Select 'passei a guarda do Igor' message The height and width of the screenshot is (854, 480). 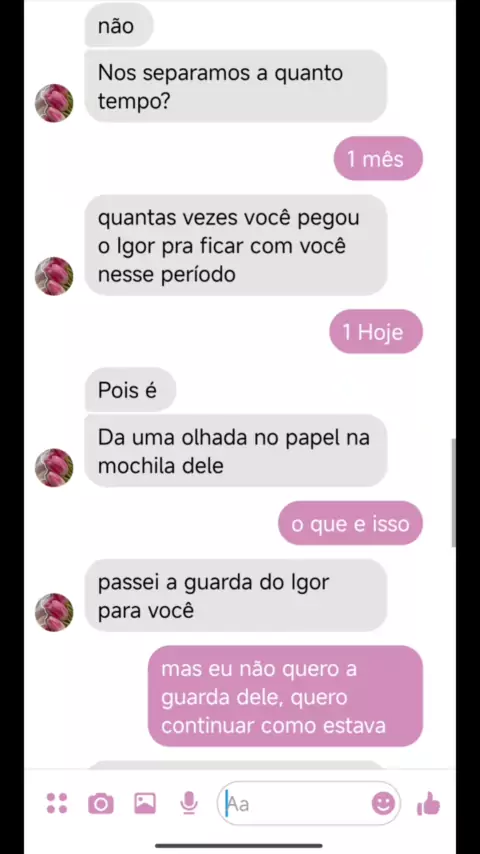(x=236, y=595)
